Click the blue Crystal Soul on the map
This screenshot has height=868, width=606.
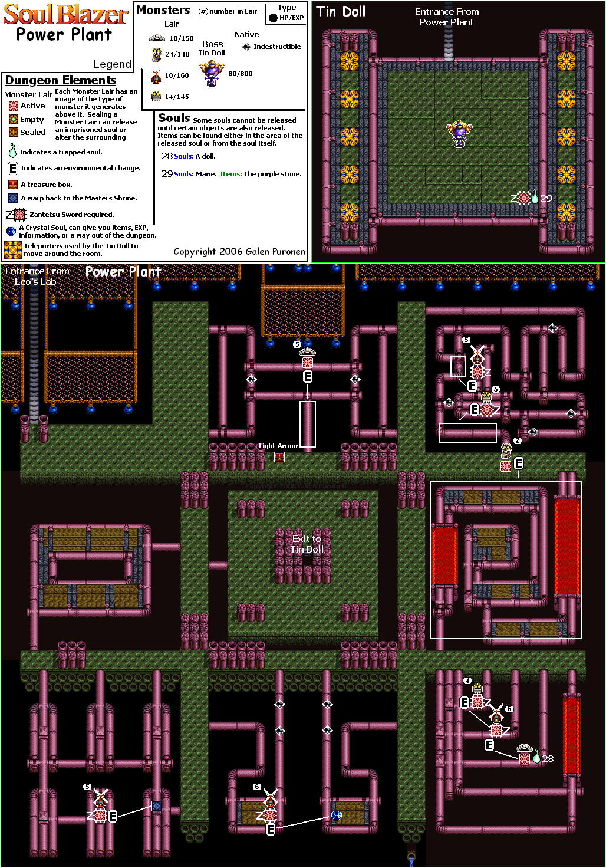coord(337,816)
